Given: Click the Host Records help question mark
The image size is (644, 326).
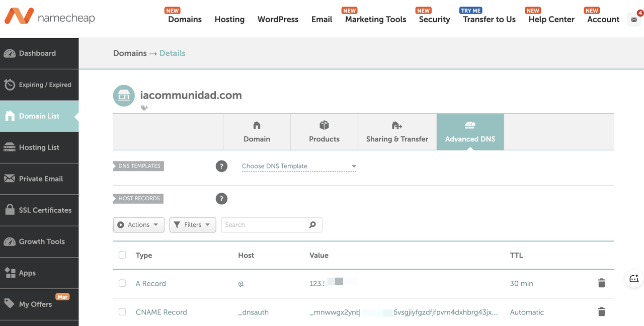Looking at the screenshot, I should pos(221,199).
